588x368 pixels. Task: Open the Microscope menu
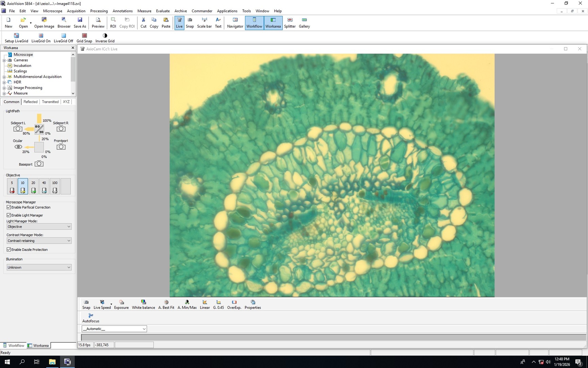53,11
